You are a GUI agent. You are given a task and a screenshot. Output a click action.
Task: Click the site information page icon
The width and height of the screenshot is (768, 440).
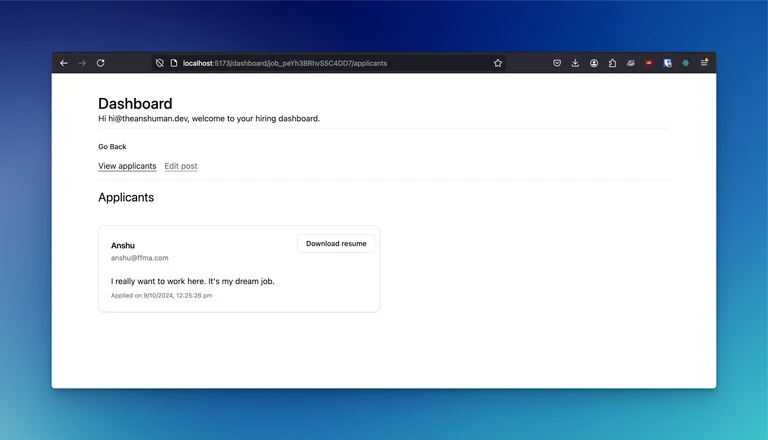(174, 63)
